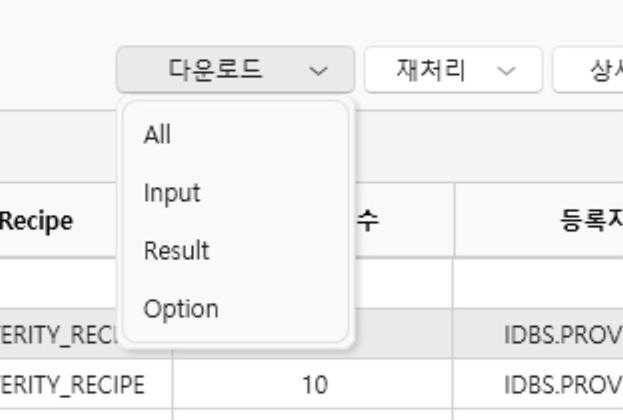Select All from the download menu
This screenshot has height=420, width=623.
(157, 134)
